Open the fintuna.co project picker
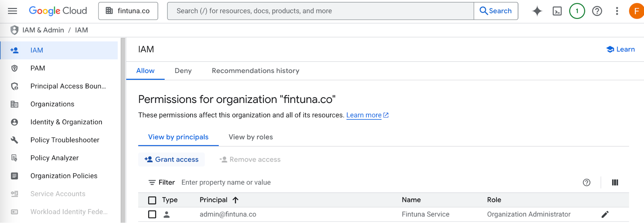This screenshot has height=223, width=644. coord(128,11)
